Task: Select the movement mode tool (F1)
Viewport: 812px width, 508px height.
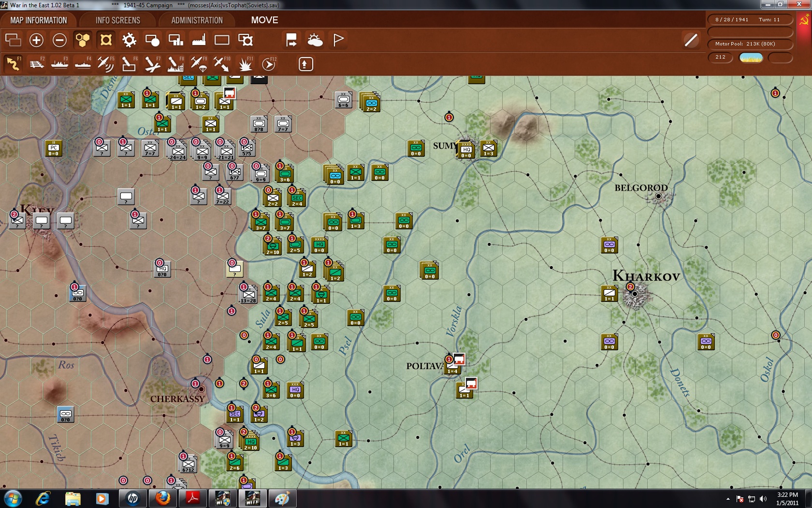Action: pyautogui.click(x=13, y=63)
